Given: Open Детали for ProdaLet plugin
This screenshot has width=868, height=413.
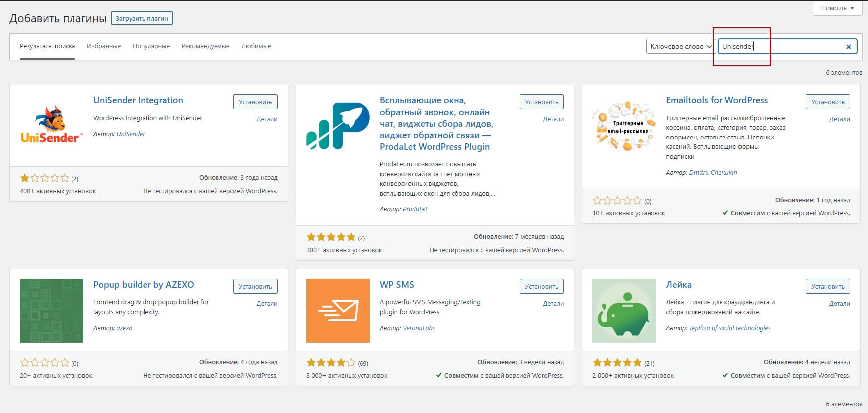Looking at the screenshot, I should coord(553,119).
